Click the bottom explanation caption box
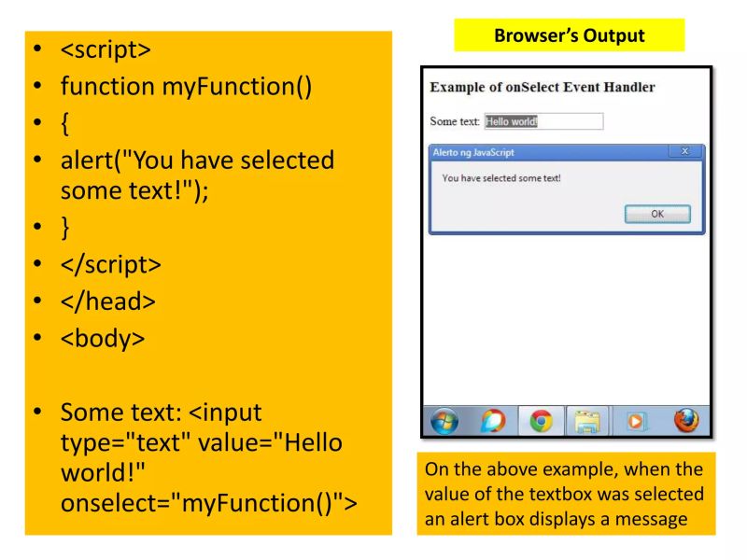 click(568, 494)
